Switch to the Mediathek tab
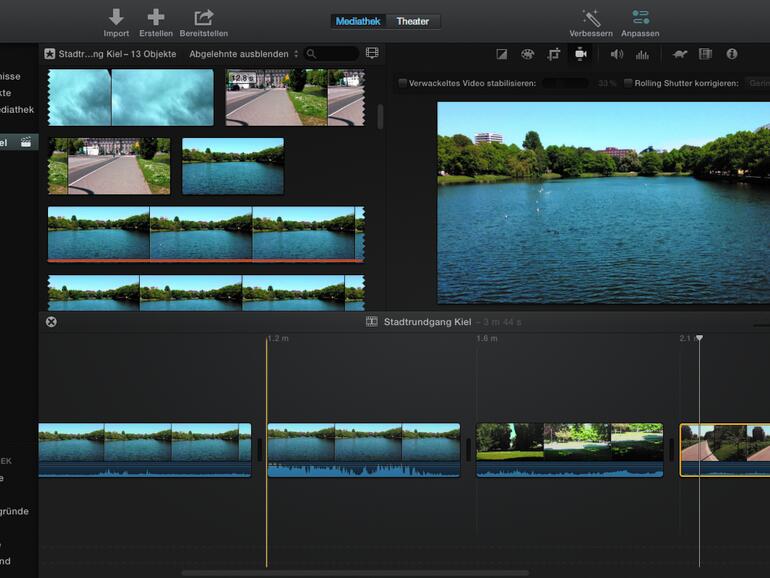This screenshot has height=578, width=770. tap(358, 21)
